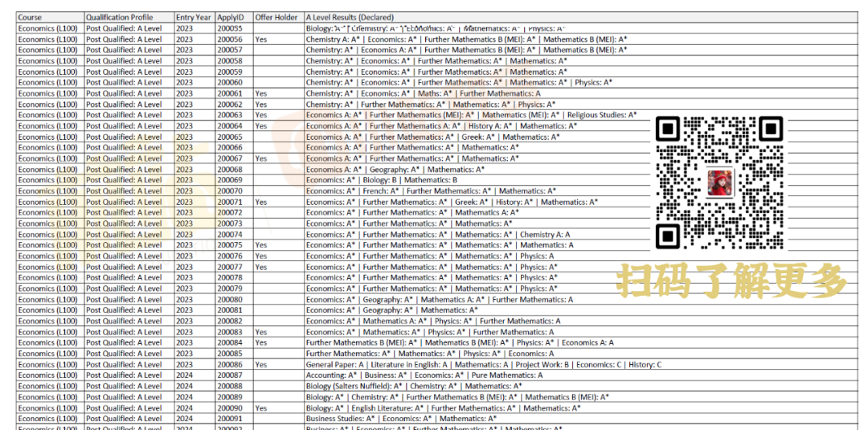Click the ApplyID cell 200057

click(x=234, y=50)
